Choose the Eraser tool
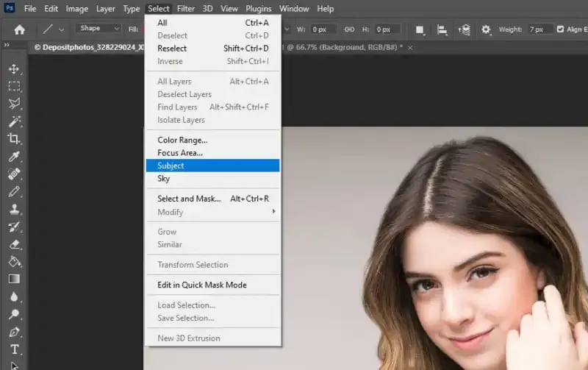Viewport: 588px width, 370px height. 14,243
